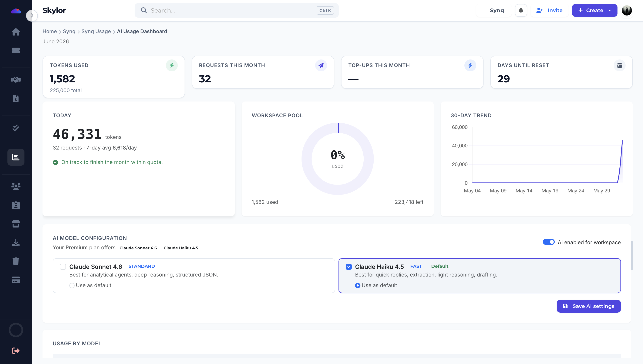Click the Tokens Used 1,582 value
This screenshot has height=364, width=643.
pos(62,79)
